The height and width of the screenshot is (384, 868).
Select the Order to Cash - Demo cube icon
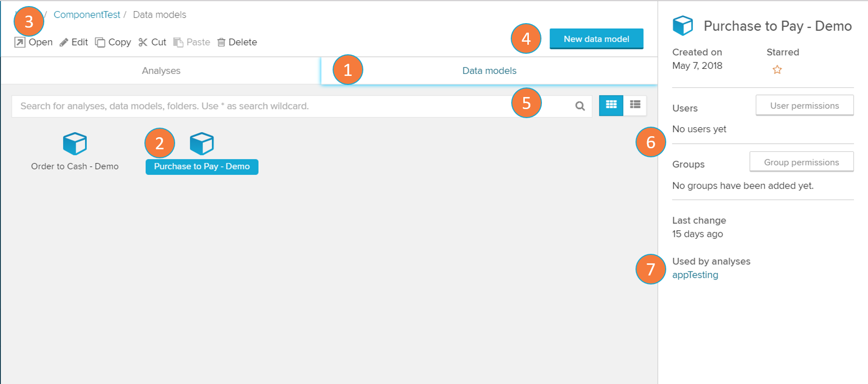pos(74,144)
